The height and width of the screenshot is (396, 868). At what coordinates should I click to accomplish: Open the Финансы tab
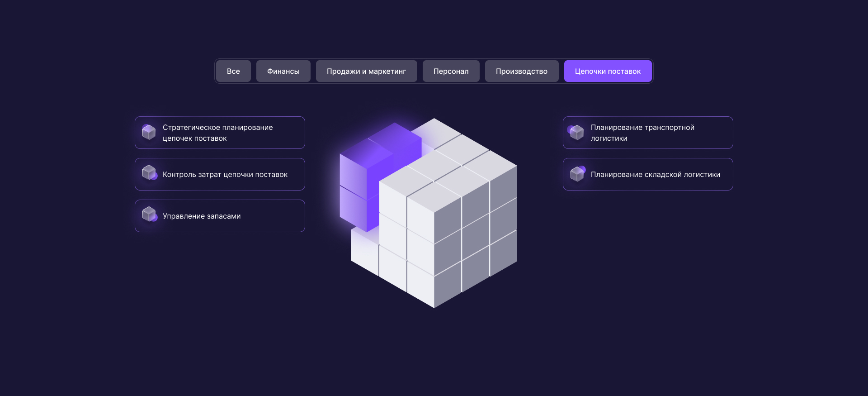pyautogui.click(x=283, y=72)
